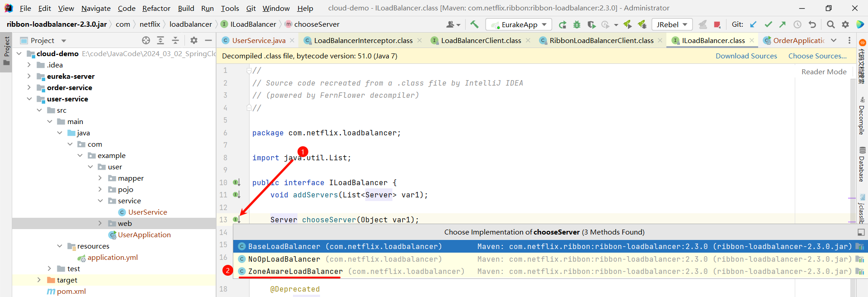
Task: Push commits with Git green arrow
Action: pyautogui.click(x=783, y=24)
